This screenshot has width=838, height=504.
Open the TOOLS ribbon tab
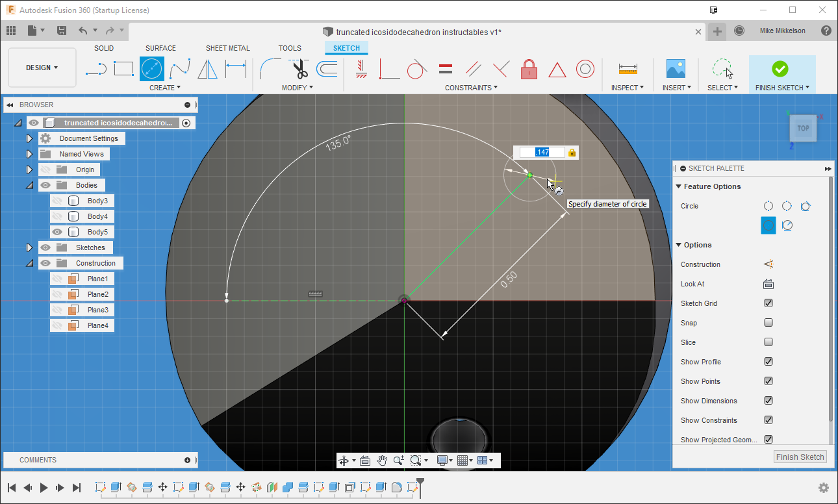[290, 47]
